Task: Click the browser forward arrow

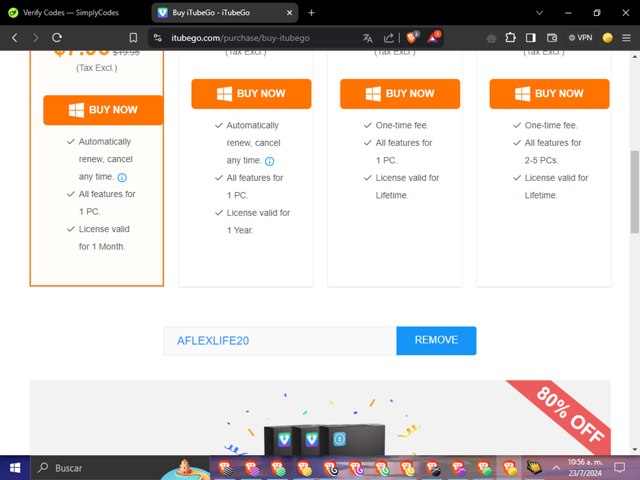Action: point(36,38)
